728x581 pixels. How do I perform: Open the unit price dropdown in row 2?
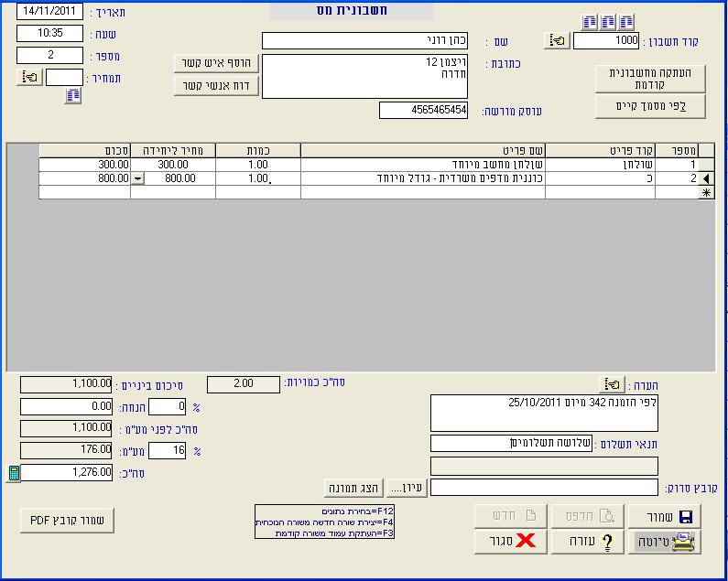point(137,179)
